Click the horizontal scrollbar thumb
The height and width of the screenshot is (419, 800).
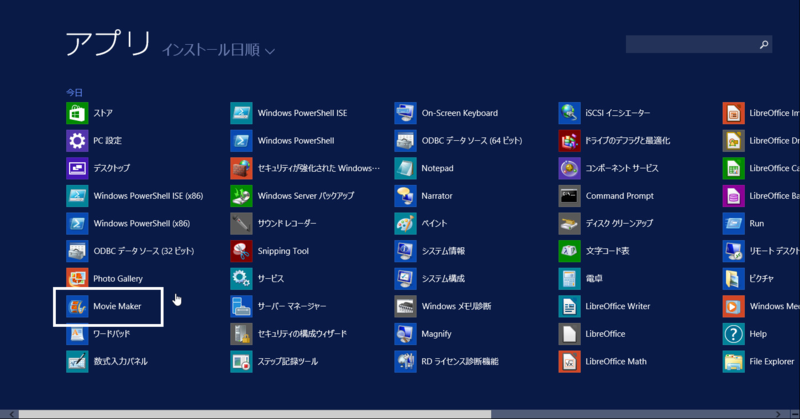[255, 414]
